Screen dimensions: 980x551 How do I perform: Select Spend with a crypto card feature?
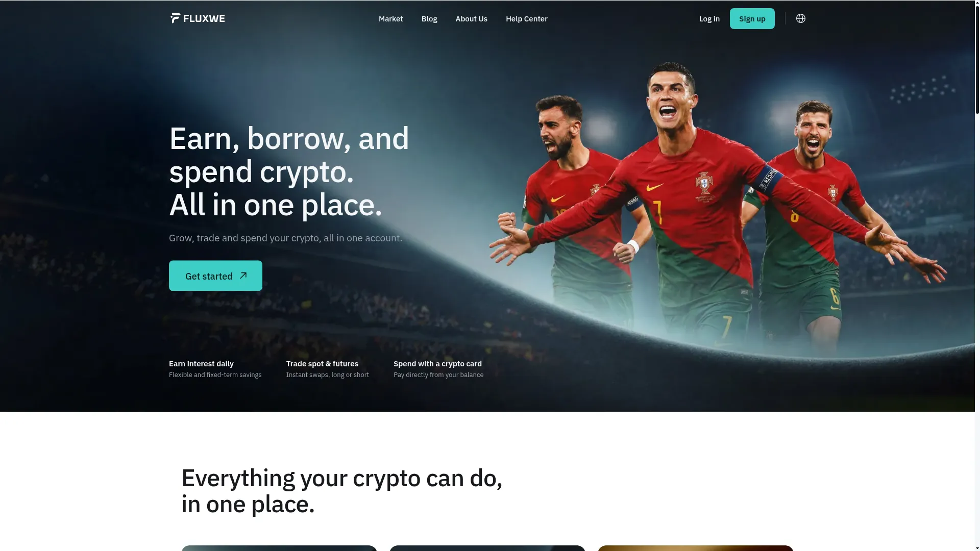point(438,369)
